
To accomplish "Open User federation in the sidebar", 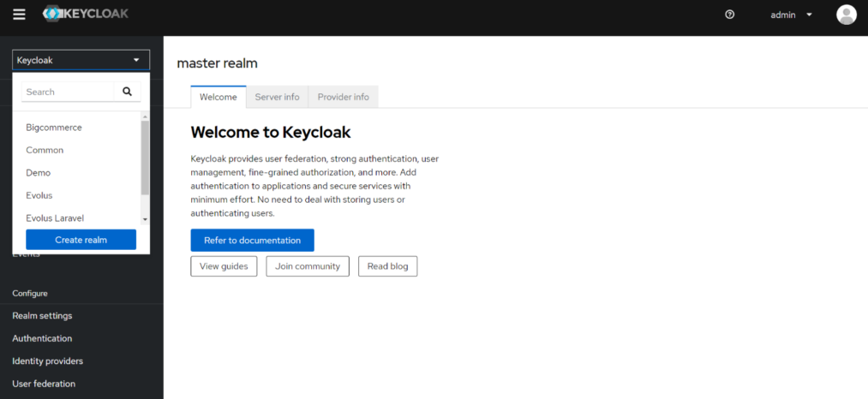I will 44,384.
